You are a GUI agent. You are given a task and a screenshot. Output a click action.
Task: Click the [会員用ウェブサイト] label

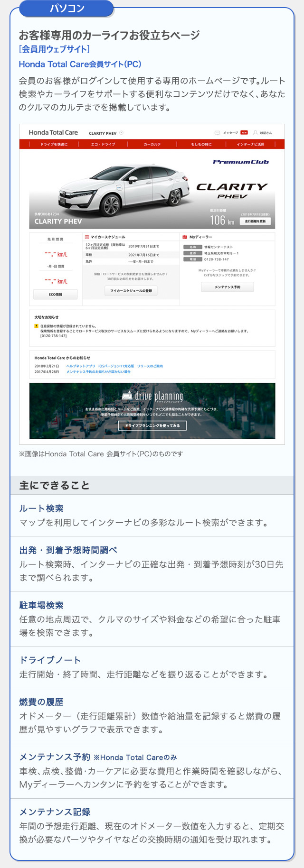pyautogui.click(x=54, y=49)
